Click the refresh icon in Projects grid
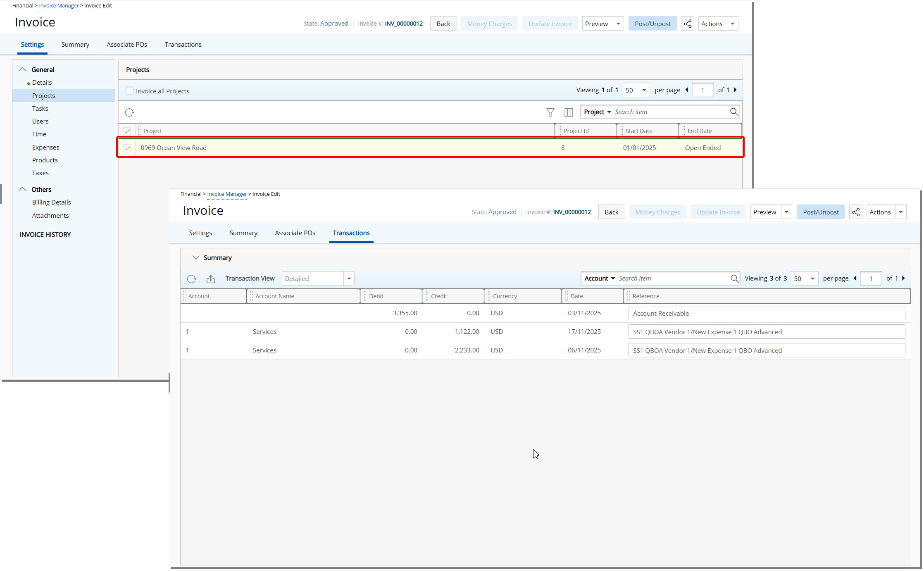 point(129,112)
